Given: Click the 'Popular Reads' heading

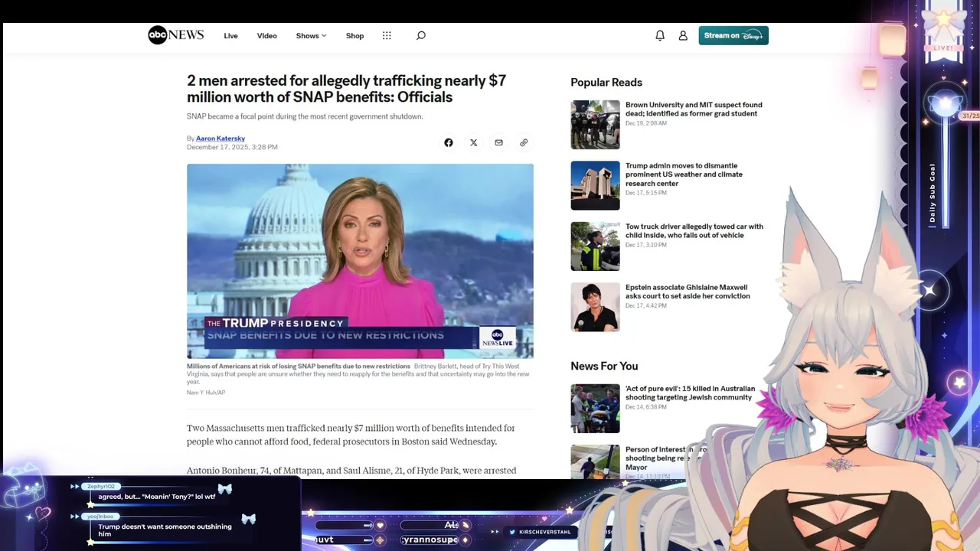Looking at the screenshot, I should click(606, 83).
